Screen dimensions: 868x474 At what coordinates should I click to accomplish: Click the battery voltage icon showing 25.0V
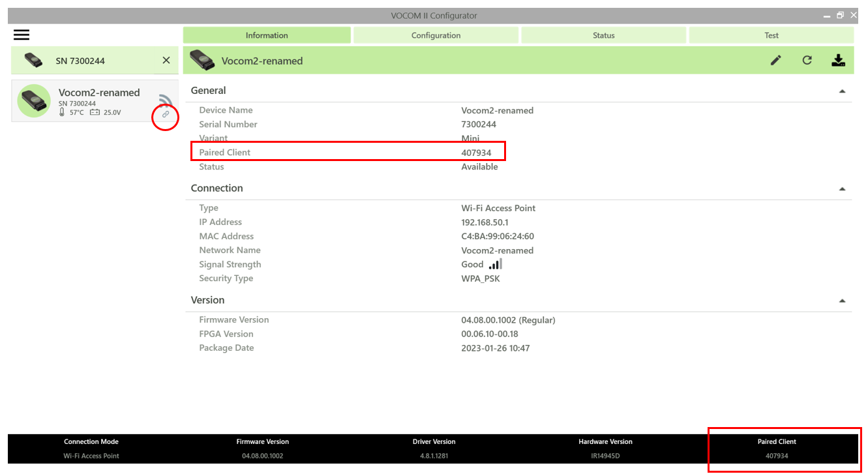(95, 112)
